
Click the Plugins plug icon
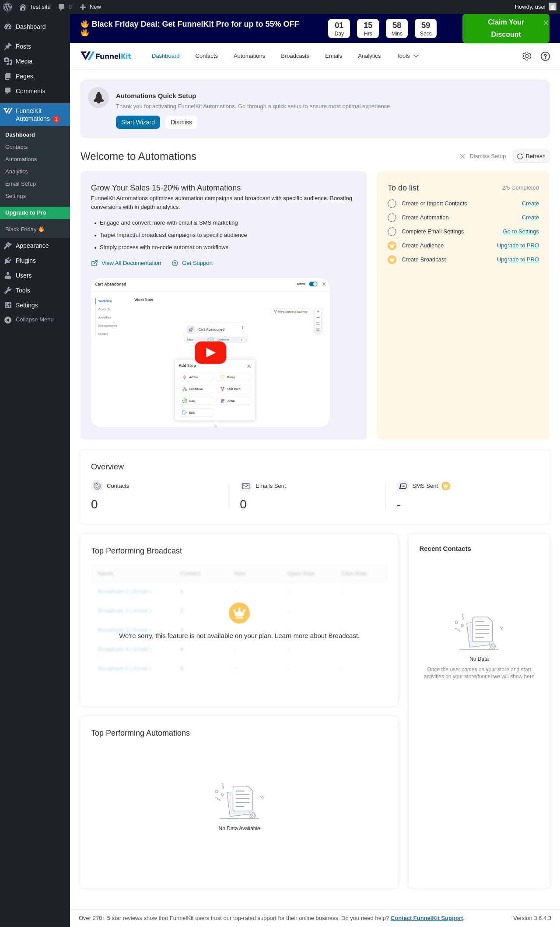pos(8,261)
